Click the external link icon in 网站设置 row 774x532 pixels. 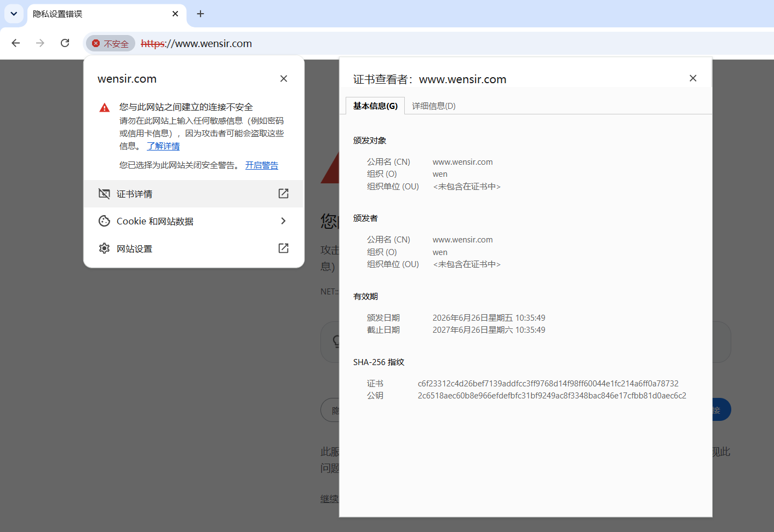(x=283, y=248)
